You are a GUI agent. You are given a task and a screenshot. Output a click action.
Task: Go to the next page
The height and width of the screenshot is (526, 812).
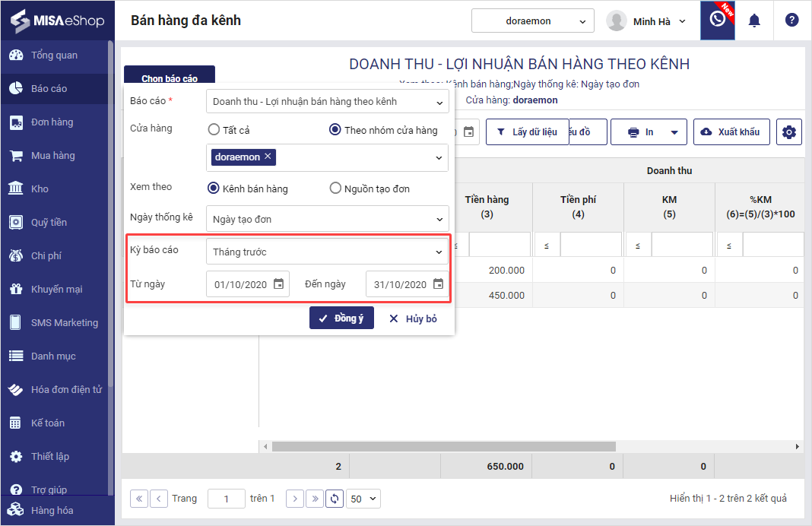click(x=295, y=499)
